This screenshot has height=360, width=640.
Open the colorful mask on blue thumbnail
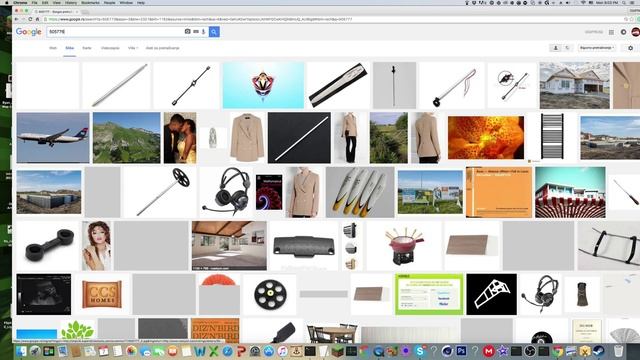point(263,85)
